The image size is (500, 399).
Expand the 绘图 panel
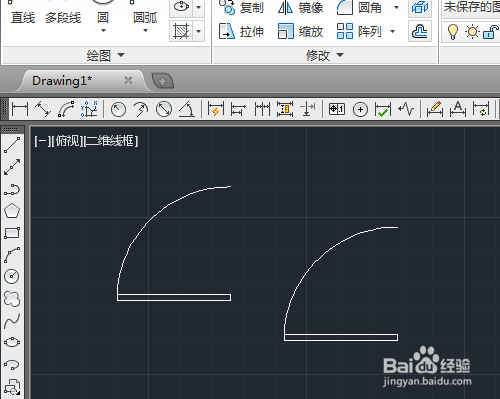click(x=106, y=55)
